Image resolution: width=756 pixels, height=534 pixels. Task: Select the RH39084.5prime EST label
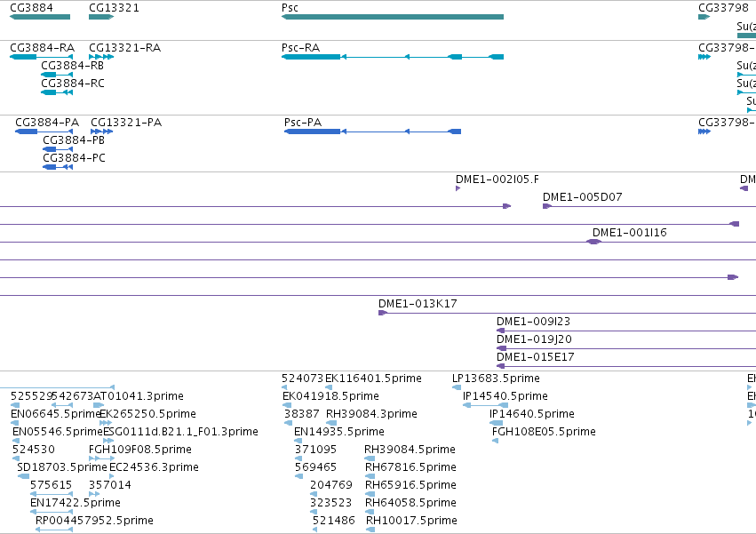pos(410,449)
